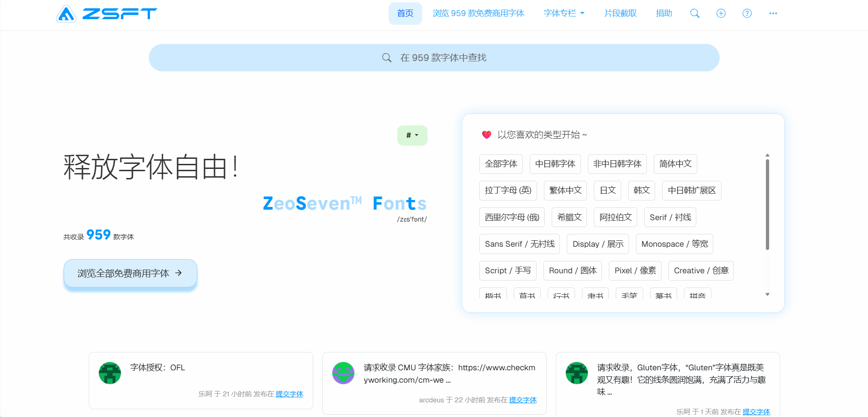Click first comment's green pixel avatar

click(x=110, y=373)
